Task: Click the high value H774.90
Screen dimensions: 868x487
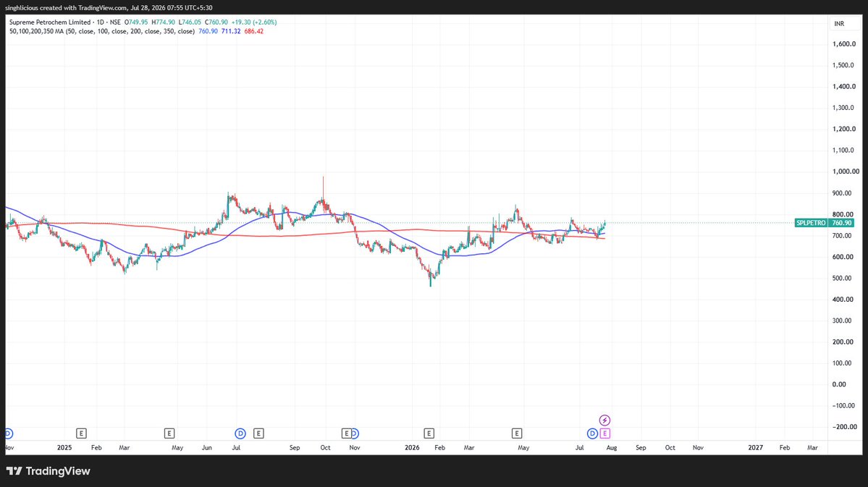Action: pyautogui.click(x=164, y=22)
